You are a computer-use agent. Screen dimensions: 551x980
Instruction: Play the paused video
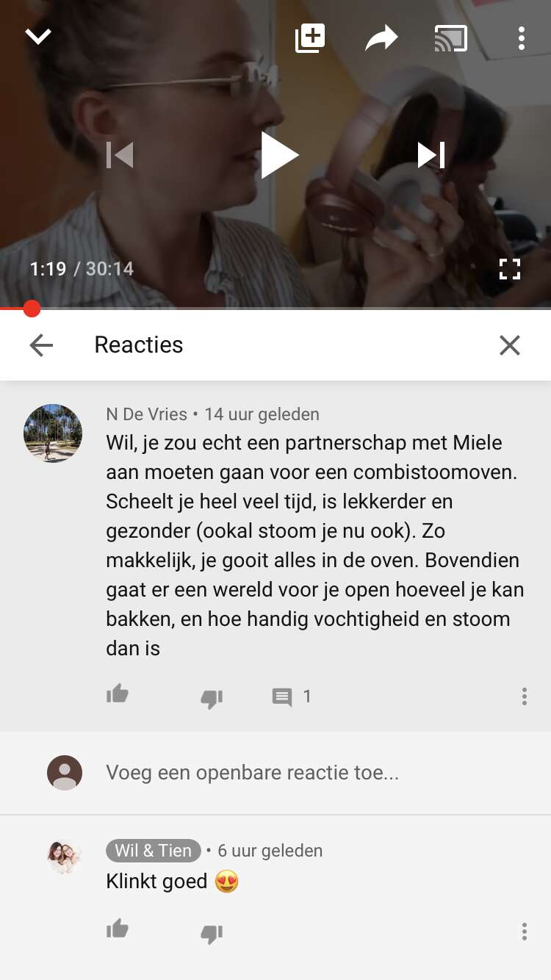[279, 155]
